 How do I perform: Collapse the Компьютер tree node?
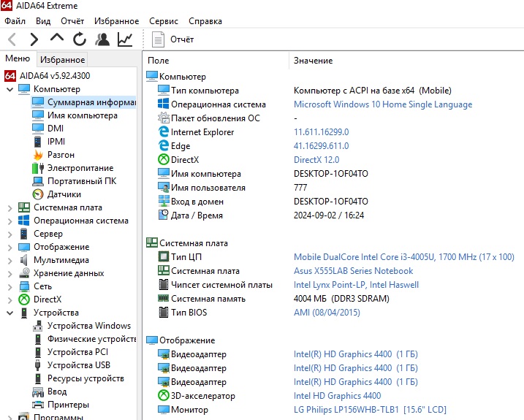(9, 89)
